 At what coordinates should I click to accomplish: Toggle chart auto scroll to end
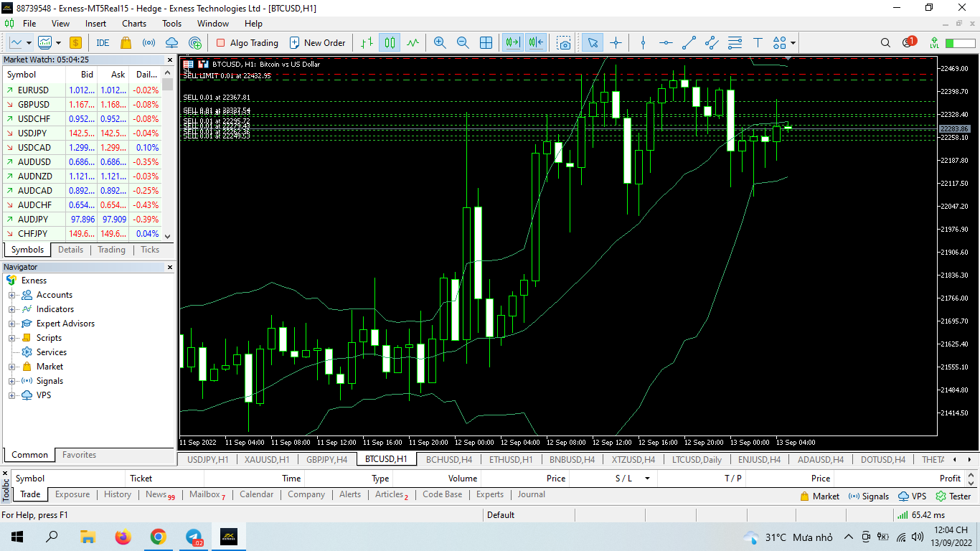513,42
